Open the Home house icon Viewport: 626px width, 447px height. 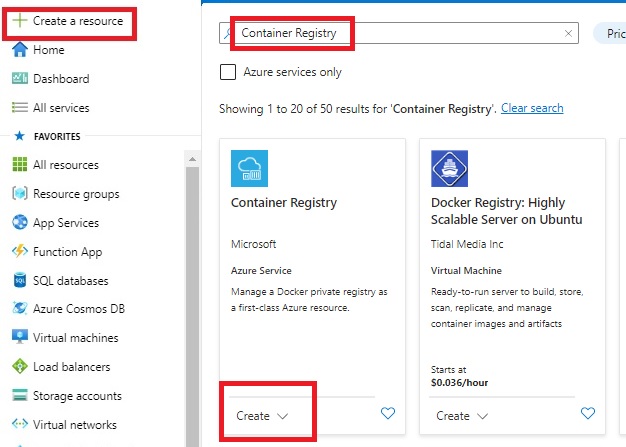click(x=20, y=50)
